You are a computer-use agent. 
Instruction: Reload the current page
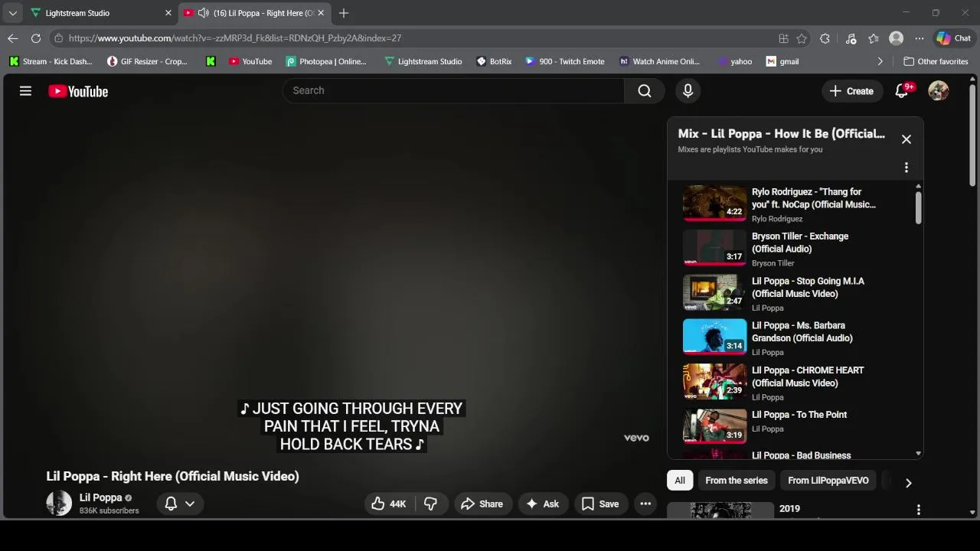point(36,38)
